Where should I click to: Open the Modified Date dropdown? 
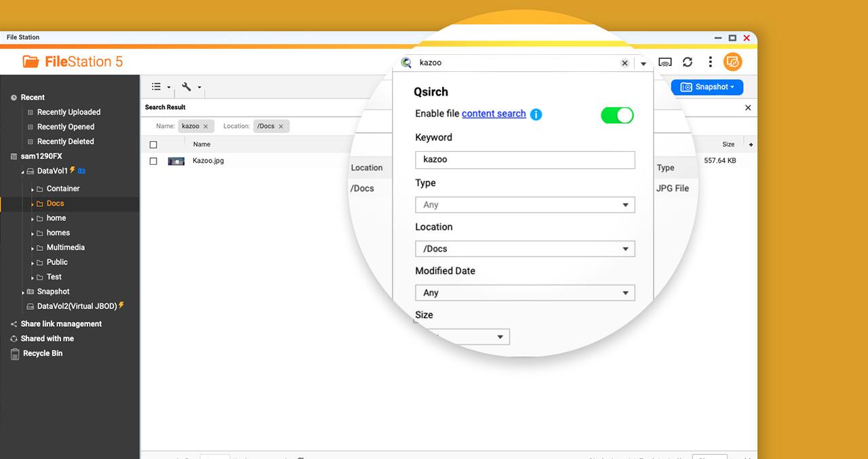point(525,293)
